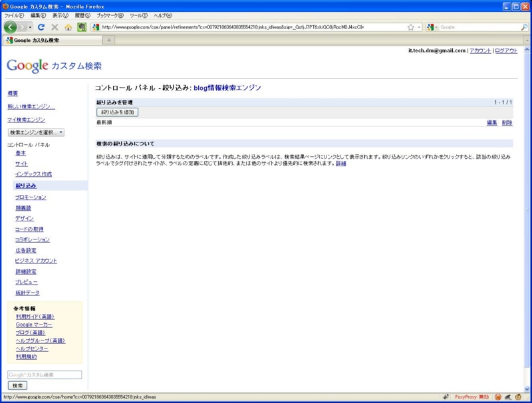Screen dimensions: 532x403
Task: Open the 履歴 menu
Action: tap(82, 15)
